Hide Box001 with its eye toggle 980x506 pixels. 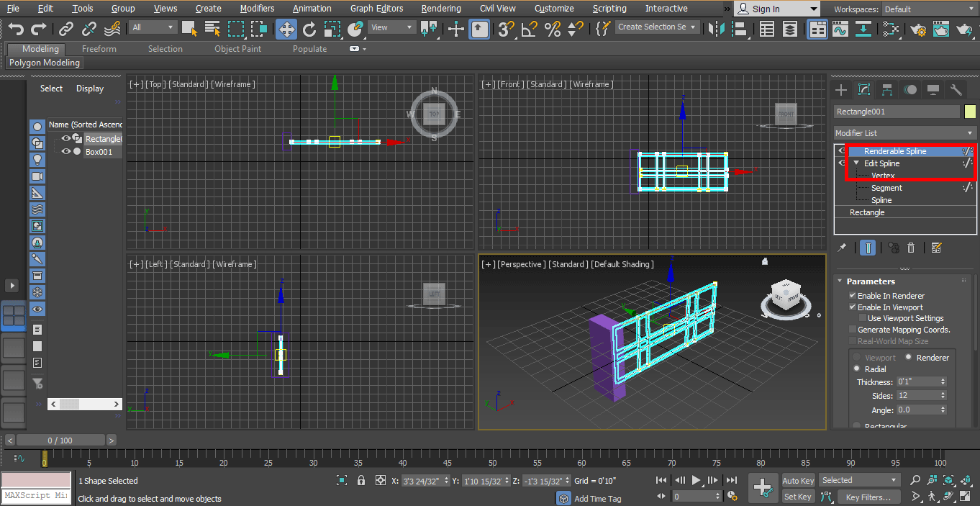pyautogui.click(x=65, y=151)
